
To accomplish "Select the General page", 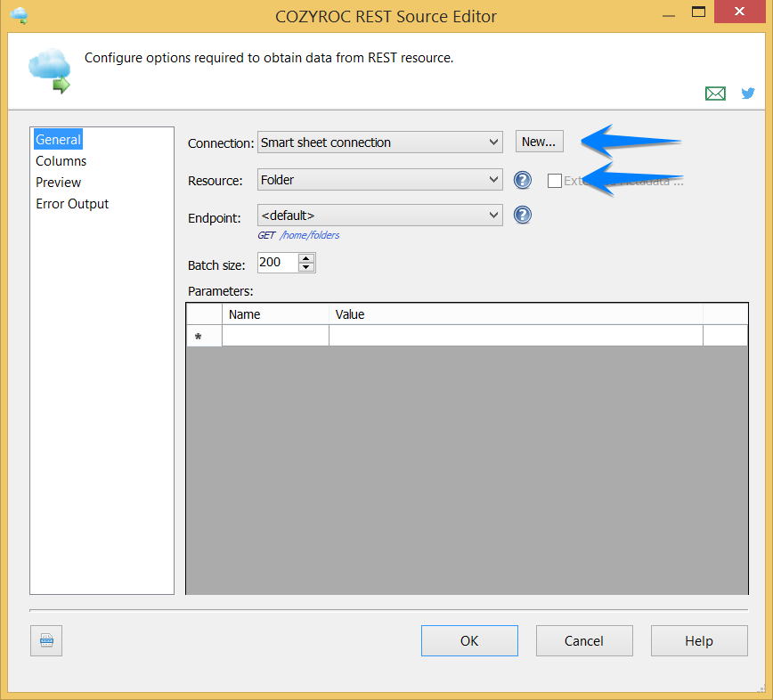I will click(58, 140).
